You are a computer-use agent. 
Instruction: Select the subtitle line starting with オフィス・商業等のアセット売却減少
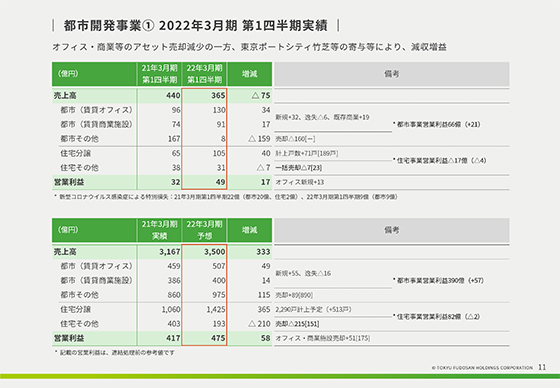[249, 47]
